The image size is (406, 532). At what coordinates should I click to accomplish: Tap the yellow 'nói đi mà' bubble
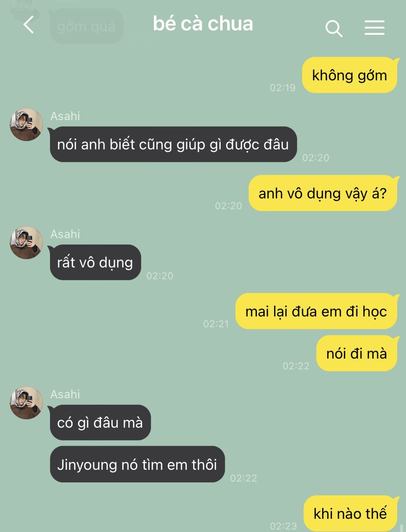click(357, 353)
